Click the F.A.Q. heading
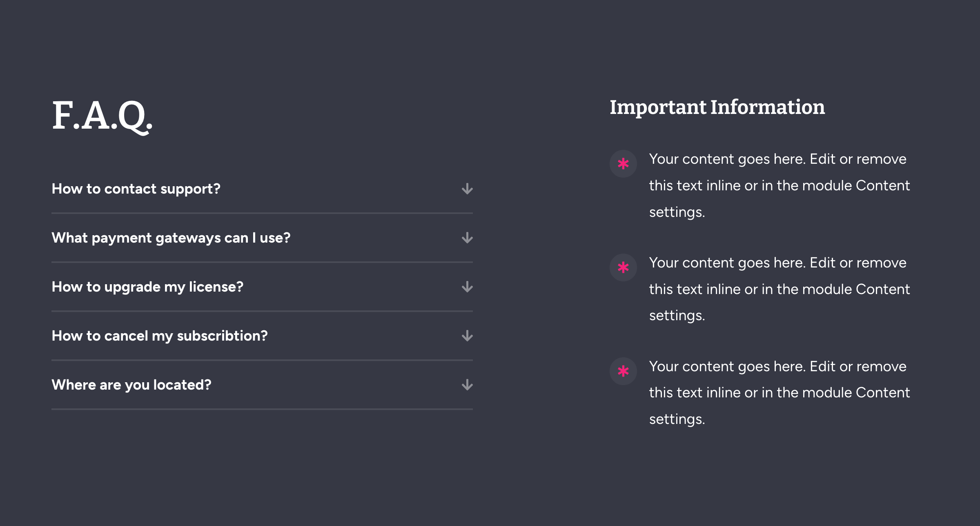 102,116
